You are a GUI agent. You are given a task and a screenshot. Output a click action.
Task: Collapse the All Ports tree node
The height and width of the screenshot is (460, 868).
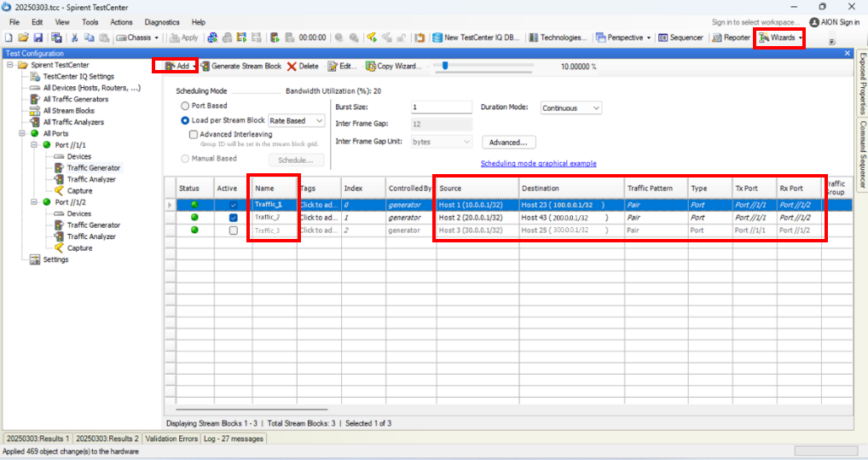[22, 134]
